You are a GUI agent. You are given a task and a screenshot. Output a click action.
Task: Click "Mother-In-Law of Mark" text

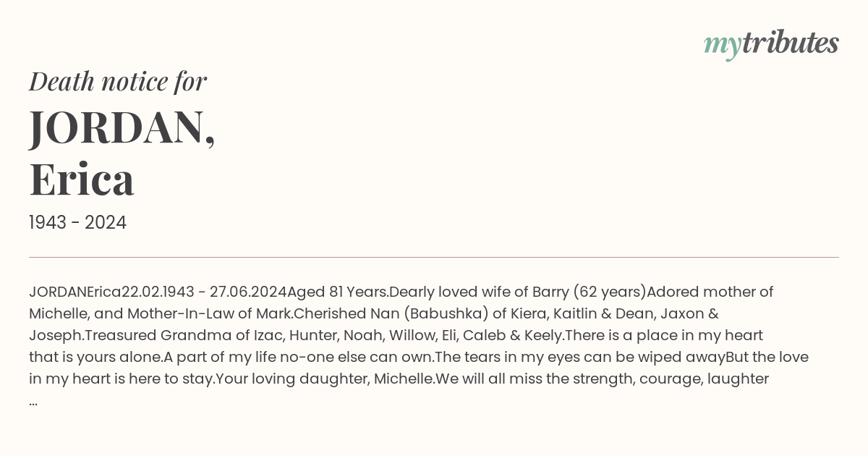[x=209, y=314]
